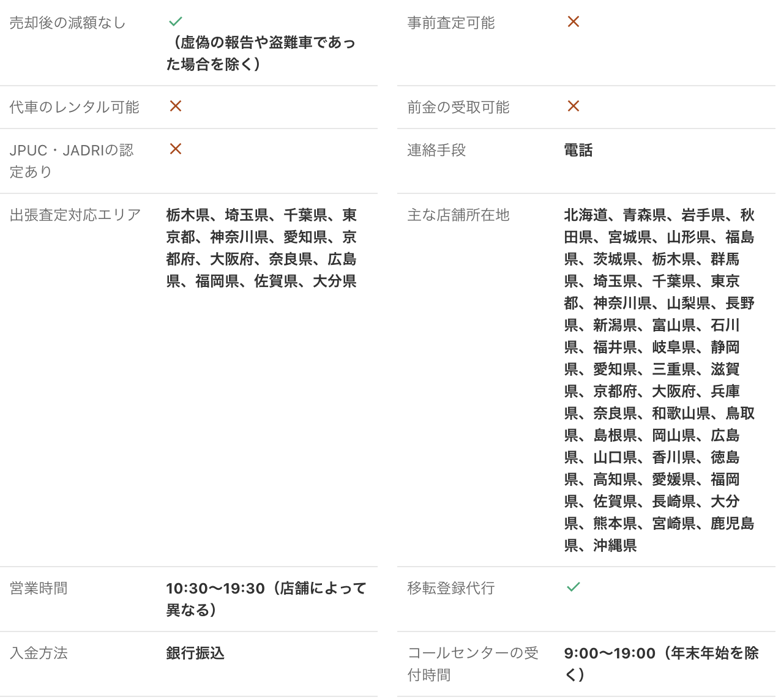
Task: Click the green checkmark for 移転登録代行
Action: click(574, 587)
